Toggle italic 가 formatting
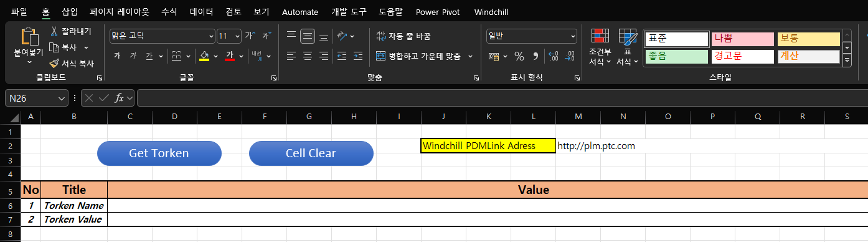868x242 pixels. tap(133, 56)
